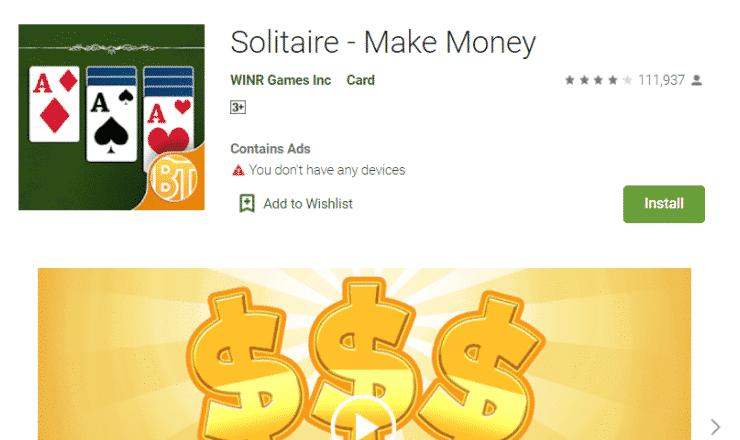Click the 111,937 ratings count
Viewport: 740px width, 440px height.
[x=661, y=80]
